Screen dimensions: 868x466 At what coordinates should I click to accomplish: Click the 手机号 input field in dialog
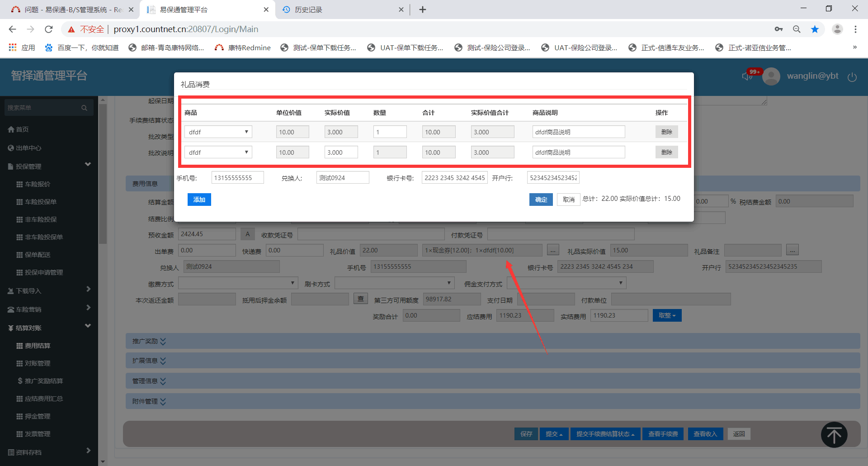tap(237, 178)
